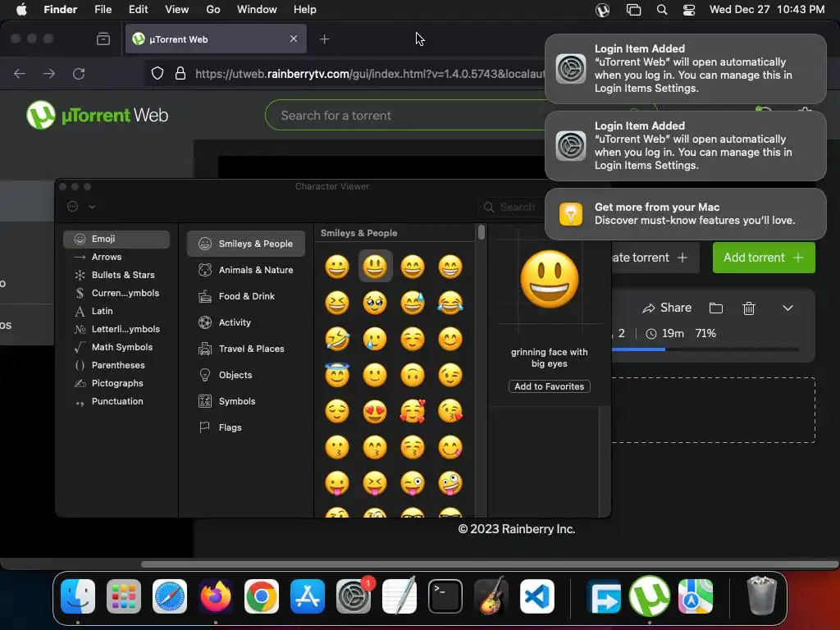Select the grinning squinting face emoji
The height and width of the screenshot is (630, 840).
tap(337, 303)
